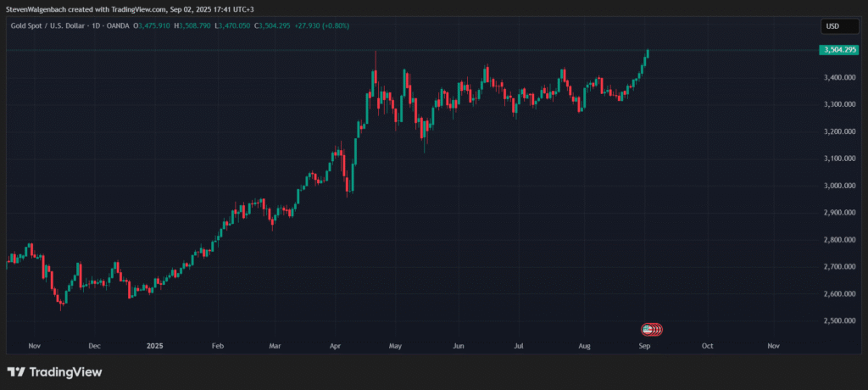This screenshot has height=390, width=868.
Task: Click the 3,100.000 price axis label
Action: tap(840, 159)
